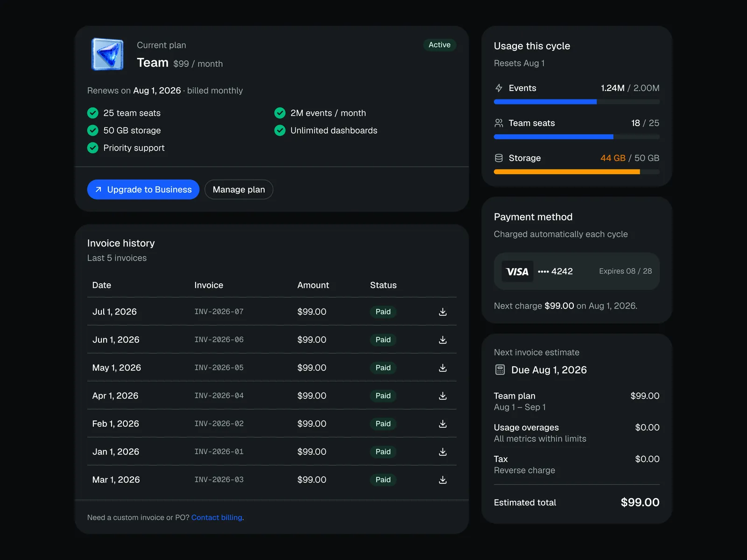Click the Events lightning bolt icon

tap(499, 88)
